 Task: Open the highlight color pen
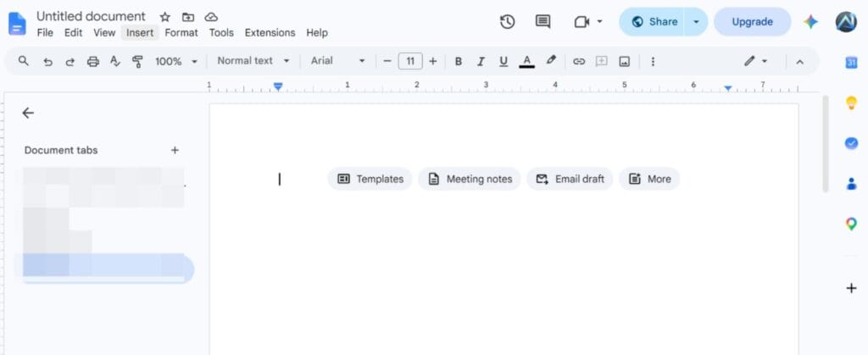click(550, 61)
